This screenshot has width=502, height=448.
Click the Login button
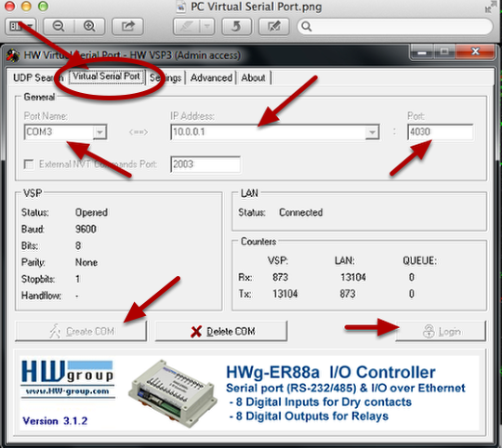(x=441, y=331)
